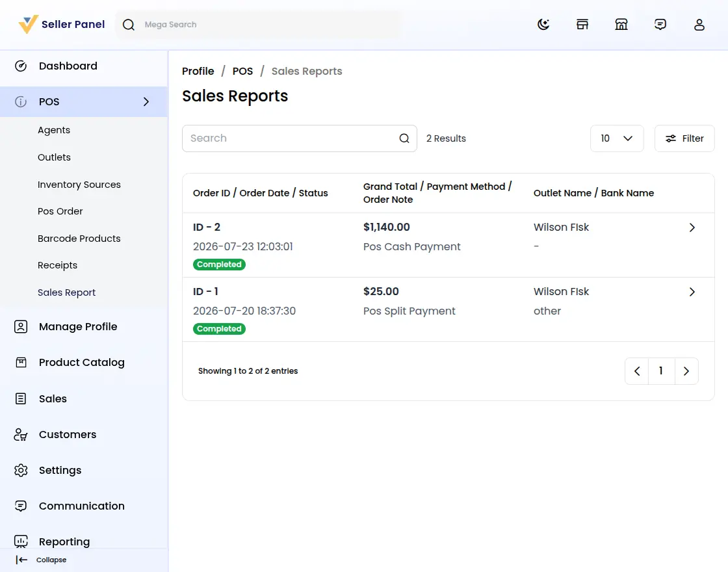The height and width of the screenshot is (572, 728).
Task: Open Receipts submenu item
Action: click(58, 265)
